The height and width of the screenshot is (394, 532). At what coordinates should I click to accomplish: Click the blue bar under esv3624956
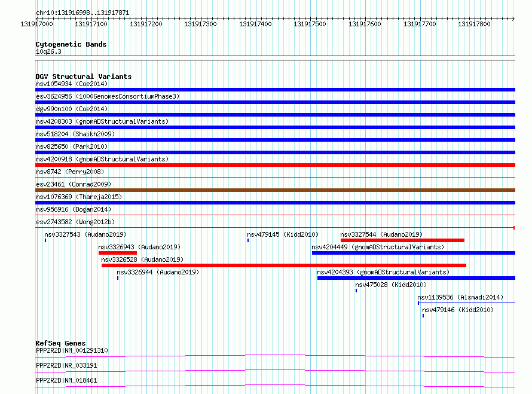pos(275,102)
